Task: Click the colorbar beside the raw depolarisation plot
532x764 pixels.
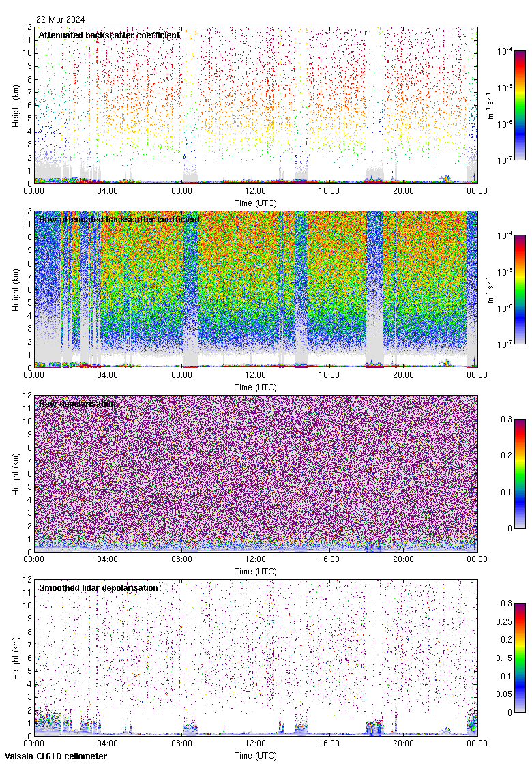Action: [520, 473]
